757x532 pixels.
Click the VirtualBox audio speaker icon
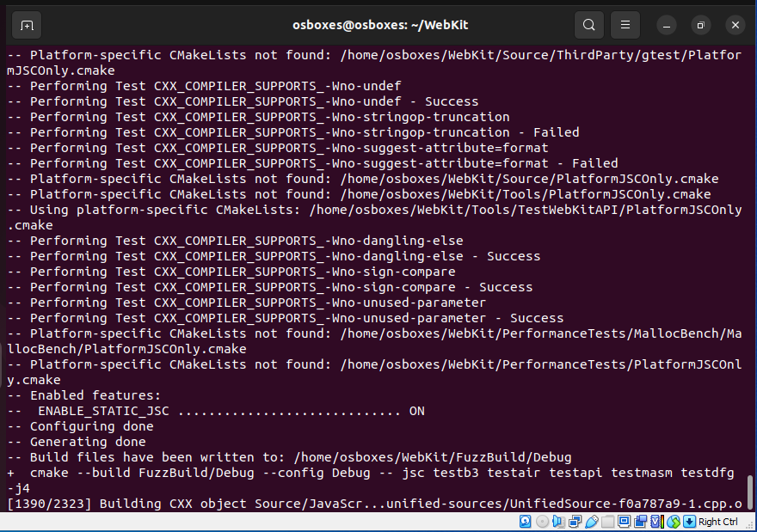558,522
